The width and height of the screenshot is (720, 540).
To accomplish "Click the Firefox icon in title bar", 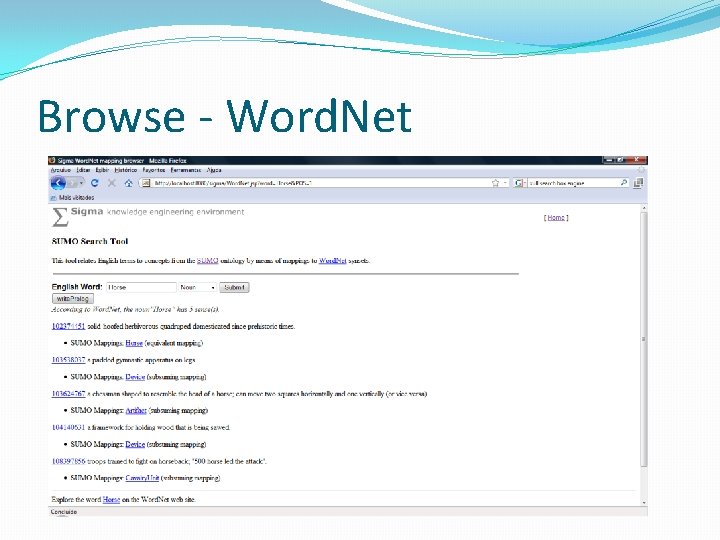I will pos(52,160).
